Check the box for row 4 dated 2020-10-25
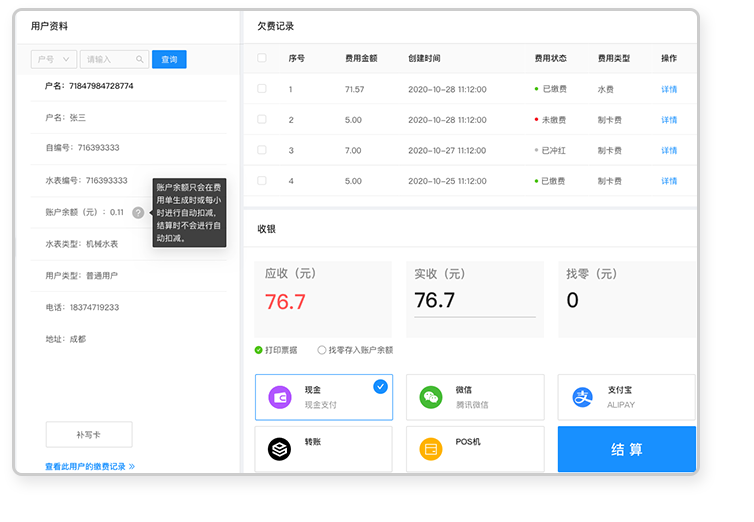This screenshot has height=522, width=754. (x=262, y=181)
